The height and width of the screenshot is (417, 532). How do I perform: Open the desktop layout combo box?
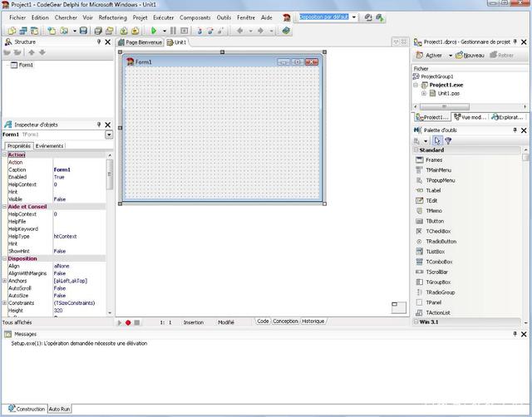354,17
